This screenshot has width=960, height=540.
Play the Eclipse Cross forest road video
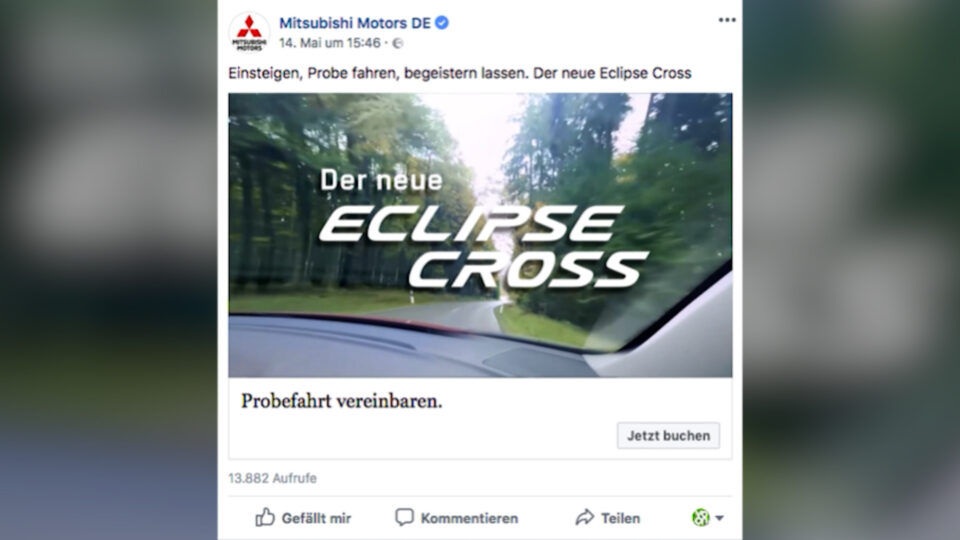click(x=480, y=235)
